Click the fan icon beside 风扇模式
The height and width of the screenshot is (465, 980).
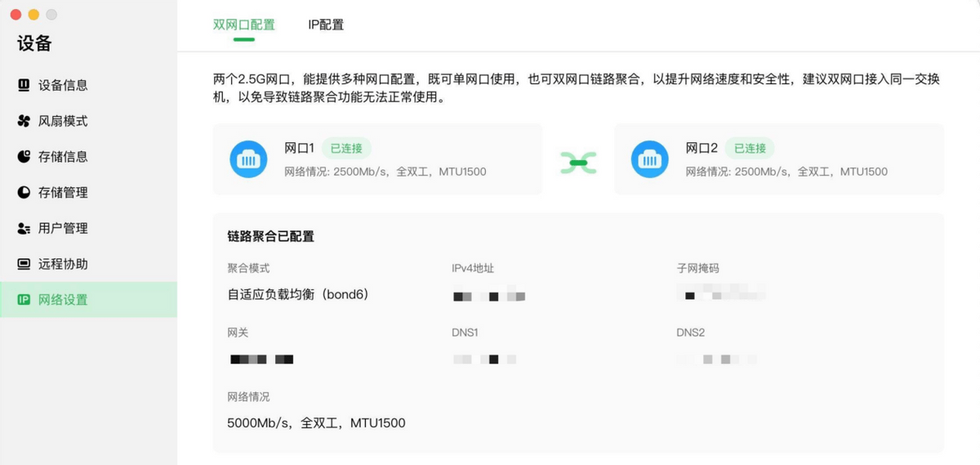point(24,121)
